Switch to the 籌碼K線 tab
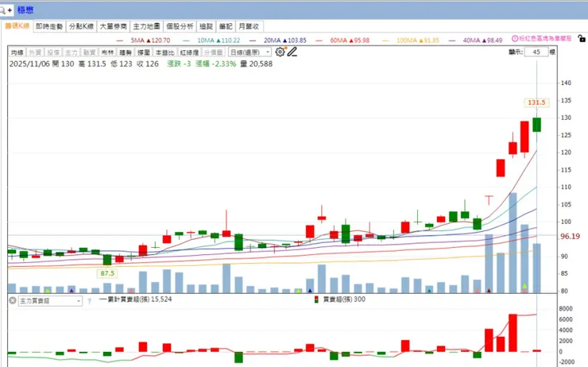 (17, 26)
